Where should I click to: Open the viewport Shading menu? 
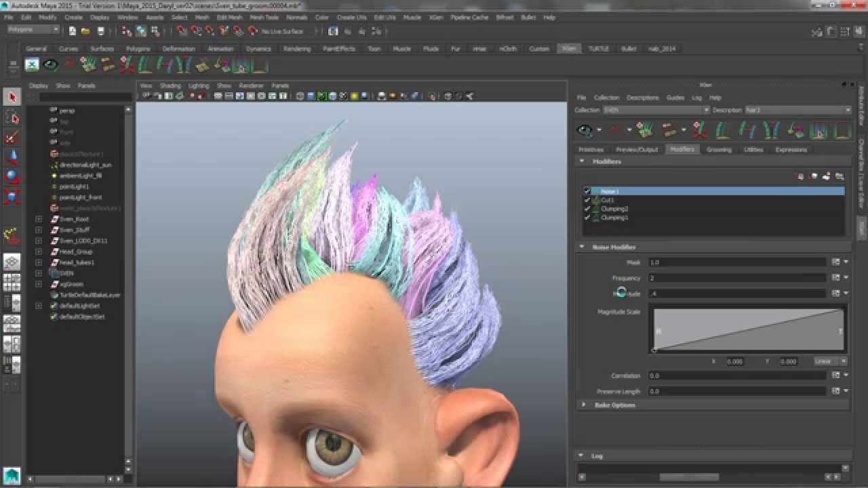click(x=170, y=86)
